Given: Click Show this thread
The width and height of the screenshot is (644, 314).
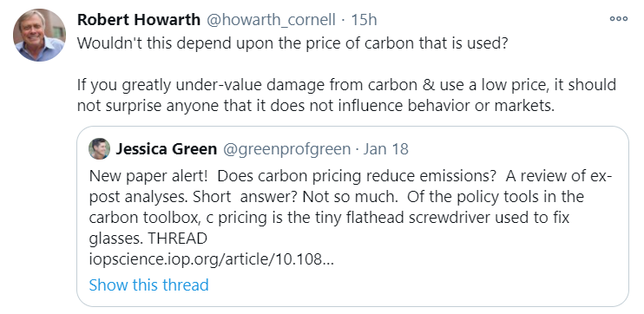Looking at the screenshot, I should (148, 285).
